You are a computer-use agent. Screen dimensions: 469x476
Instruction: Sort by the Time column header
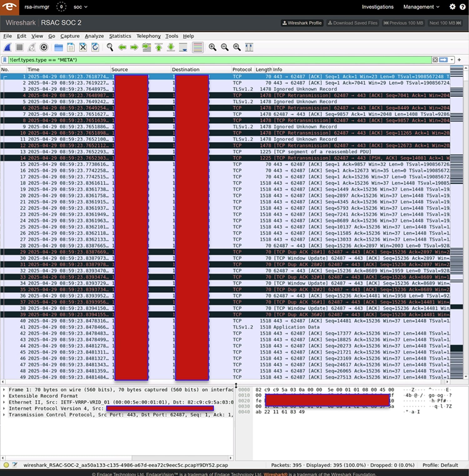(68, 70)
